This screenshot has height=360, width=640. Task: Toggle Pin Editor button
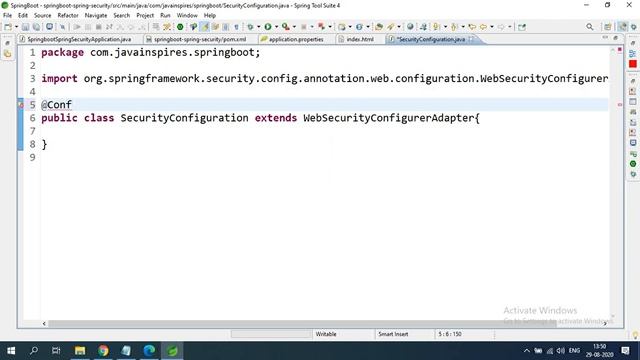(x=522, y=27)
